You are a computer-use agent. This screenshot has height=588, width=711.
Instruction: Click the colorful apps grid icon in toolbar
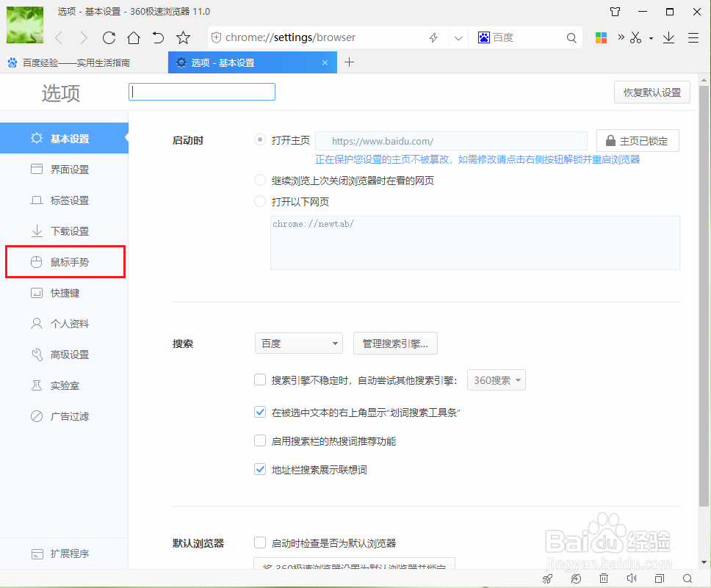pos(601,37)
